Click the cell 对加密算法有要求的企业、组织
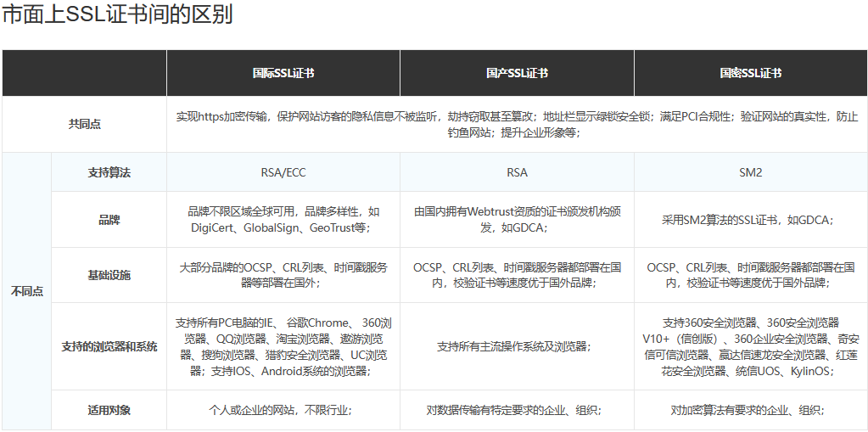 pyautogui.click(x=751, y=411)
